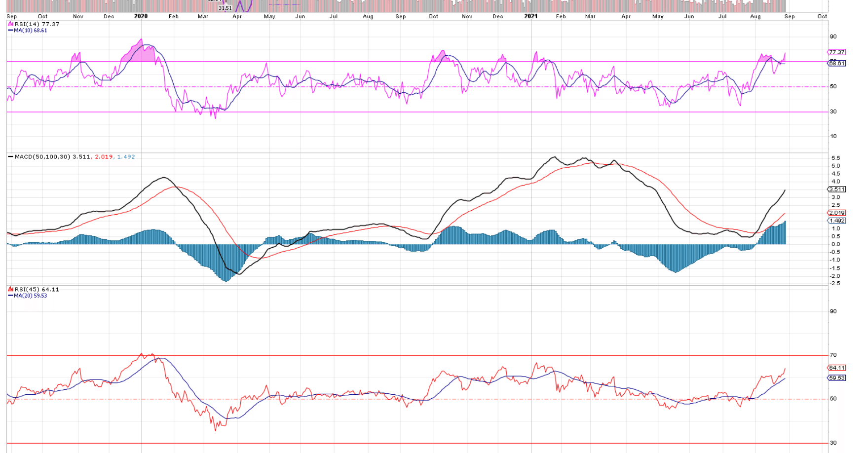Viewport: 868px width, 453px height.
Task: Click the blue MA(20) legend line marker
Action: tap(10, 296)
